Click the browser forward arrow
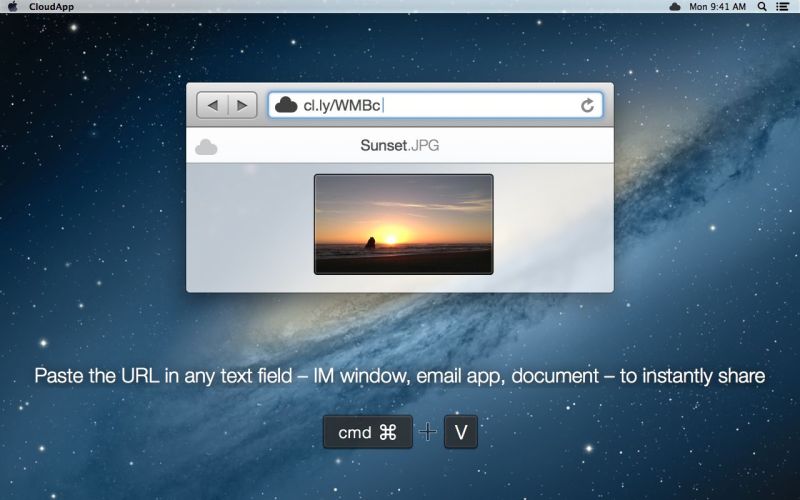Viewport: 800px width, 500px height. [x=241, y=105]
